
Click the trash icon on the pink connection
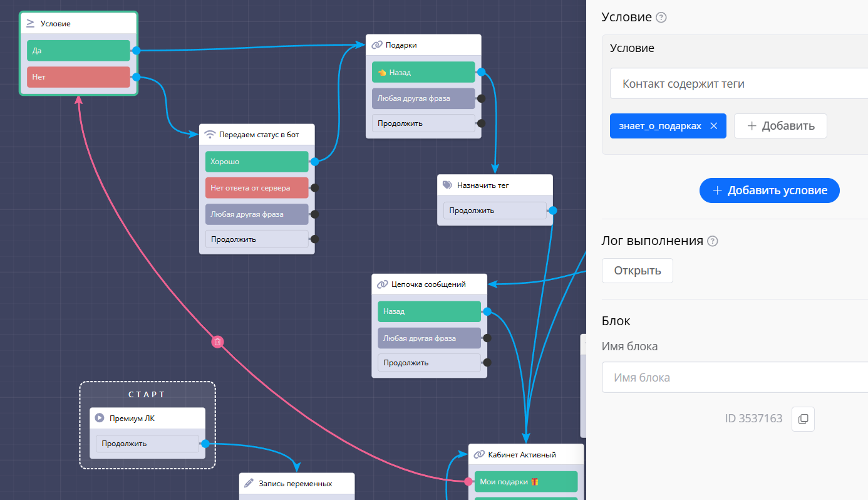click(217, 341)
